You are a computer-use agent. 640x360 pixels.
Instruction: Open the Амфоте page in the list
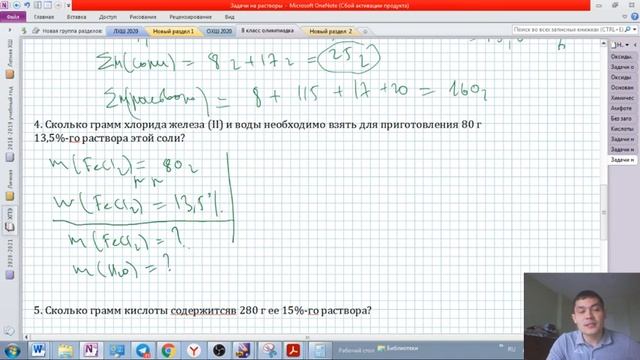tap(622, 109)
